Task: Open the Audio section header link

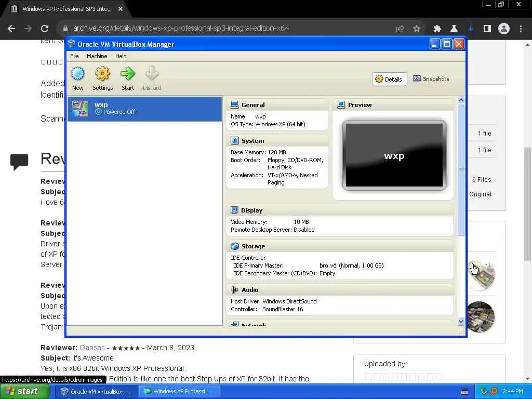Action: coord(250,290)
